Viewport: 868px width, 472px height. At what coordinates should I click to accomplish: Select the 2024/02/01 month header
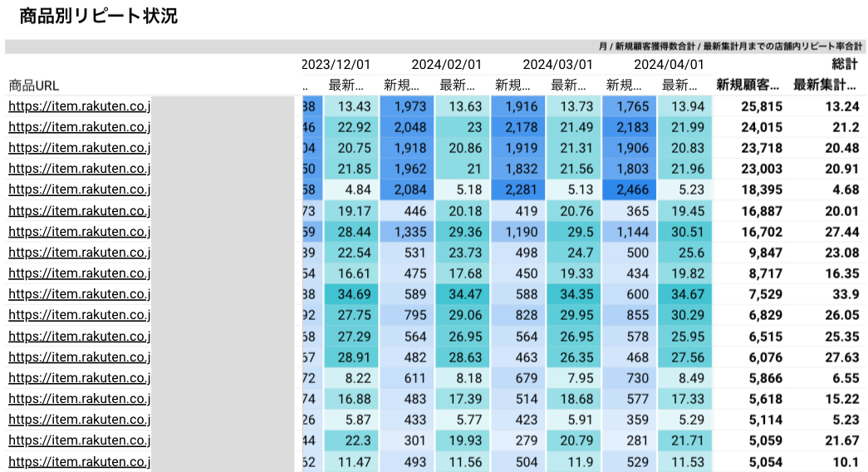[446, 64]
